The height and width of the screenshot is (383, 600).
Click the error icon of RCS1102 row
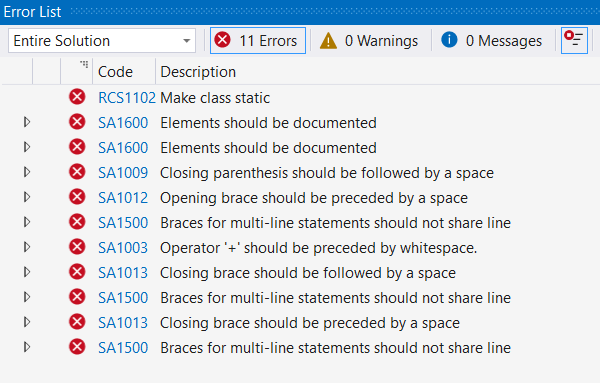(x=77, y=97)
